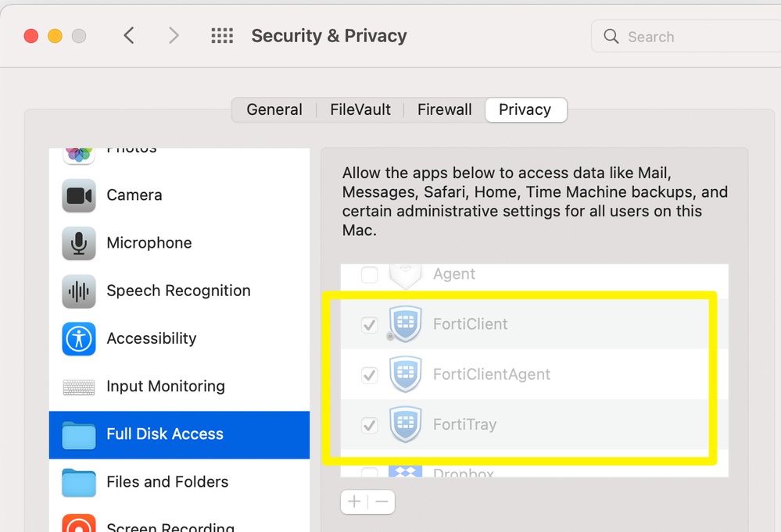781x532 pixels.
Task: Uncheck the FortiClientAgent checkbox
Action: (370, 376)
